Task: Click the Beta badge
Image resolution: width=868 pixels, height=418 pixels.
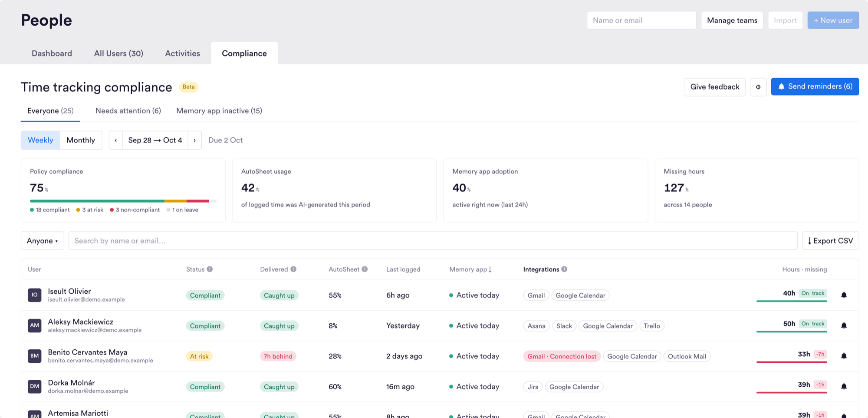Action: [189, 87]
